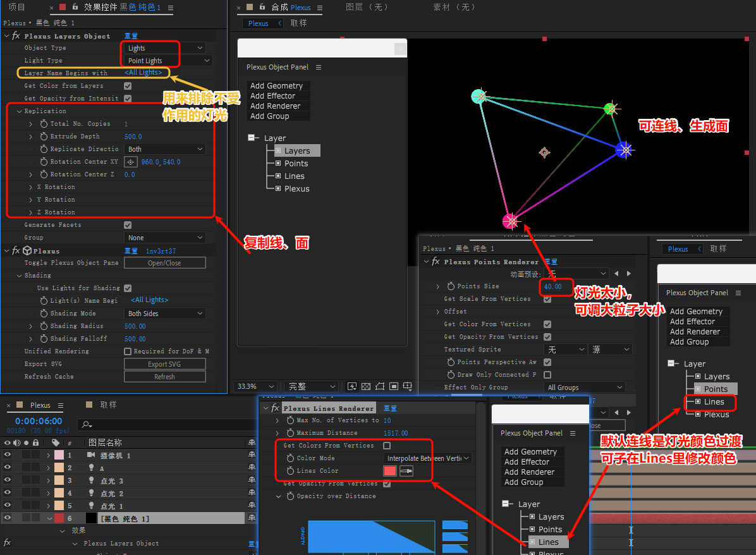The image size is (756, 555).
Task: Click stopwatch for Shading Radius
Action: [x=44, y=326]
